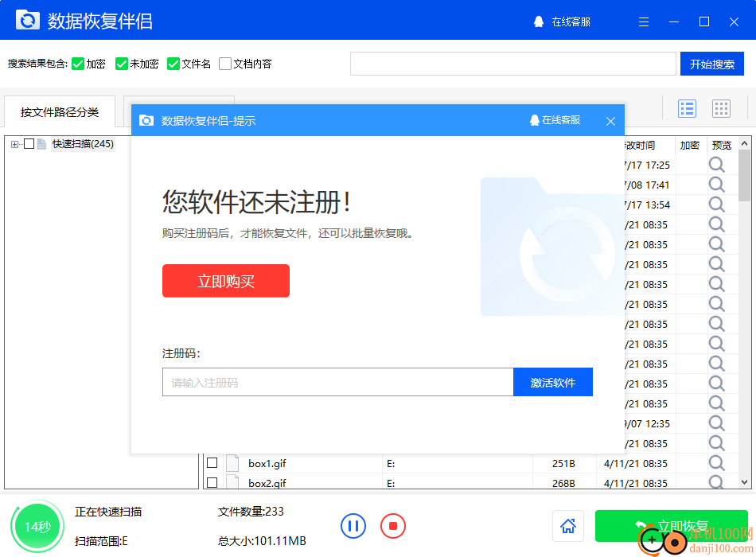This screenshot has height=557, width=756.
Task: Select the box1.gif checkbox
Action: click(212, 463)
